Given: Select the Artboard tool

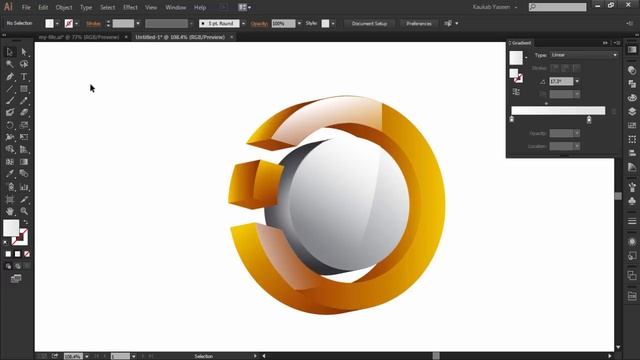Looking at the screenshot, I should click(x=10, y=199).
